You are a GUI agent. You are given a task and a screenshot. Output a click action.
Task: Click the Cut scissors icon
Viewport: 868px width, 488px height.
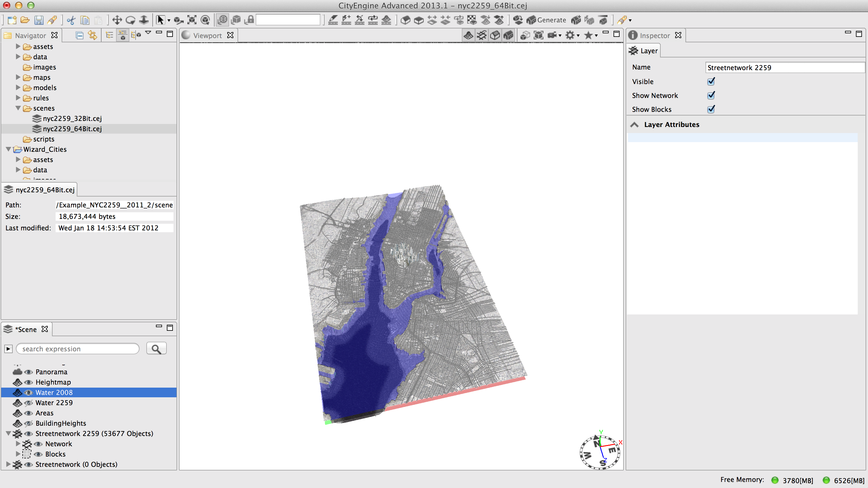(71, 20)
